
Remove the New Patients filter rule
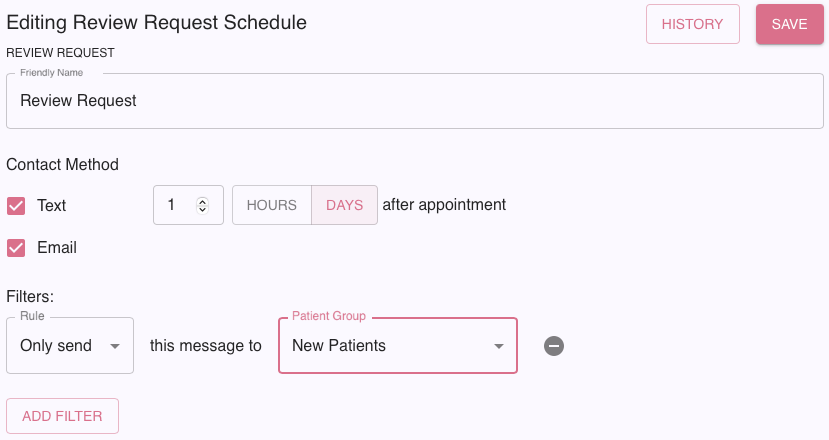(x=554, y=346)
